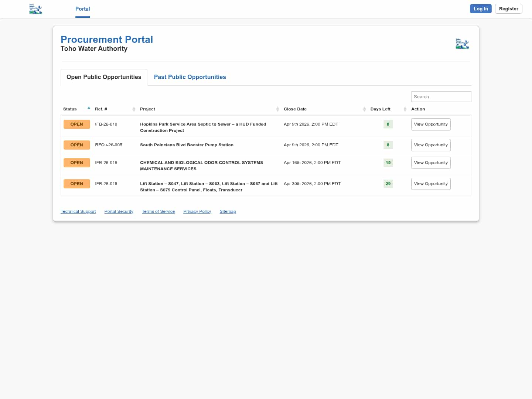Click the Toho Water Authority logo in navbar

[35, 9]
